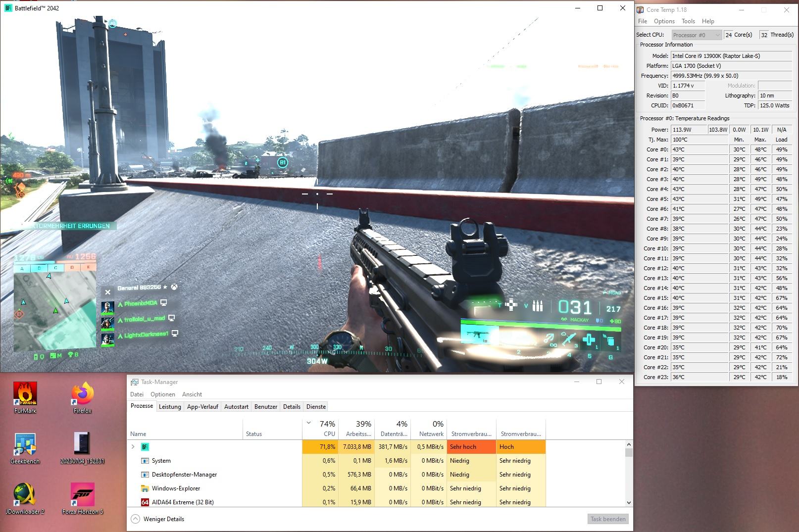Viewport: 799px width, 532px height.
Task: Open JDownloader 2 desktop shortcut
Action: tap(25, 499)
